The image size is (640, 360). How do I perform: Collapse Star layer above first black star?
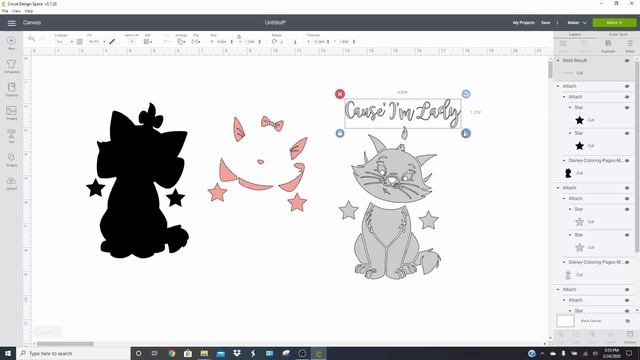pyautogui.click(x=570, y=107)
